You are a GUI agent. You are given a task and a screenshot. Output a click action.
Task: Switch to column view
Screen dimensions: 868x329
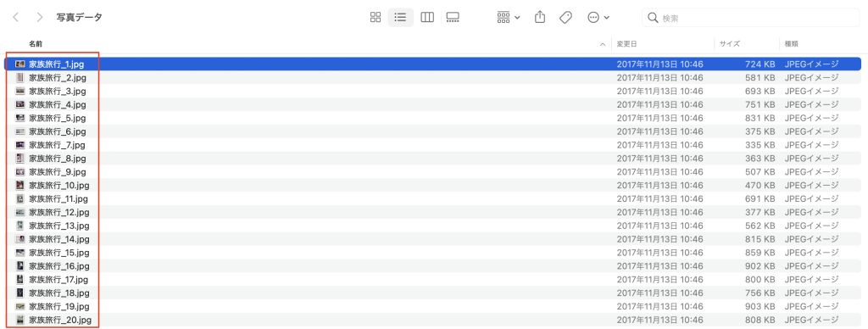(x=427, y=17)
